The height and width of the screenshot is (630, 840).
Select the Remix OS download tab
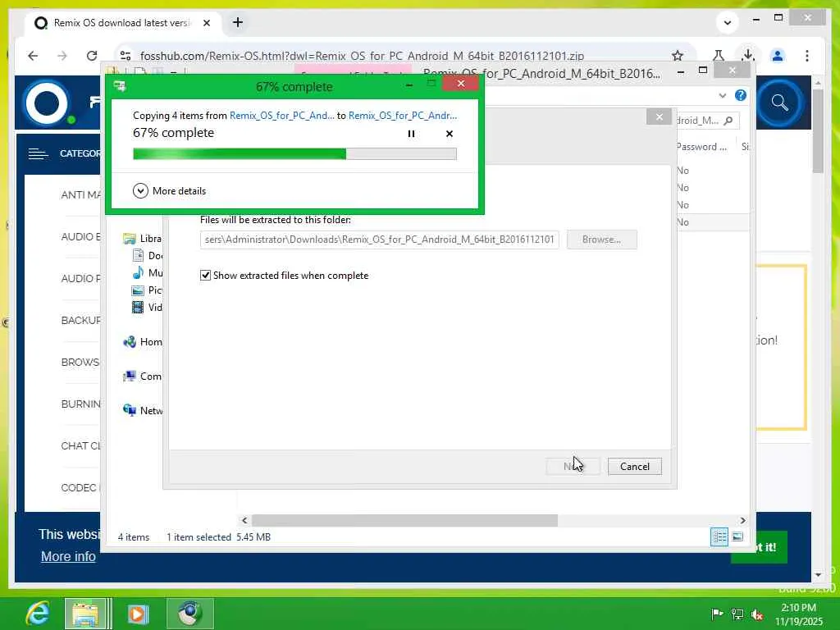click(121, 23)
